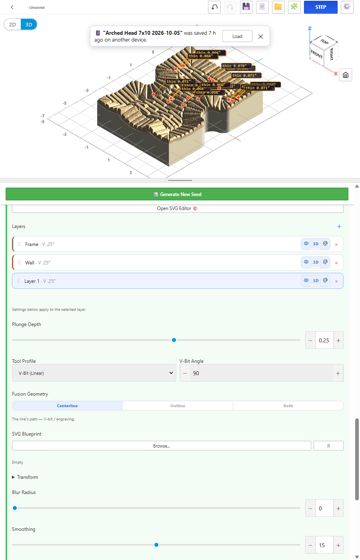The width and height of the screenshot is (360, 560).
Task: Click the green puzzle piece icon
Action: 294,7
